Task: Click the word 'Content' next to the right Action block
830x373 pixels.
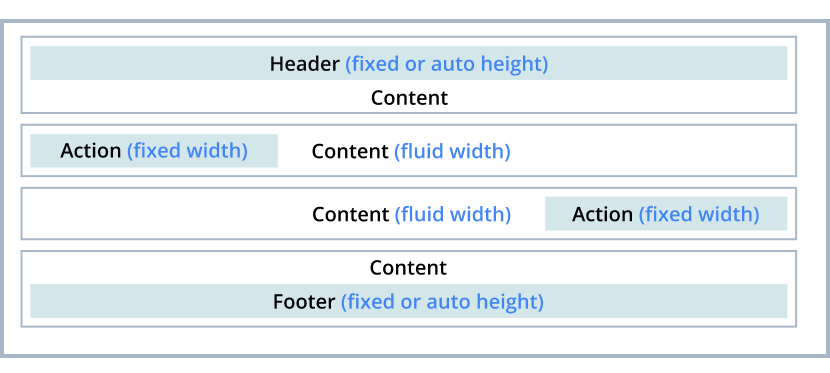Action: (350, 215)
